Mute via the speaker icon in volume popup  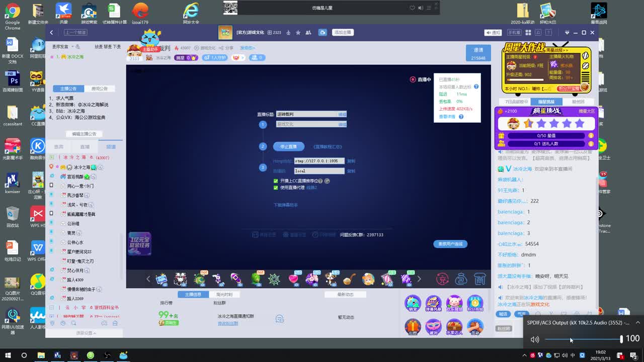click(x=535, y=339)
